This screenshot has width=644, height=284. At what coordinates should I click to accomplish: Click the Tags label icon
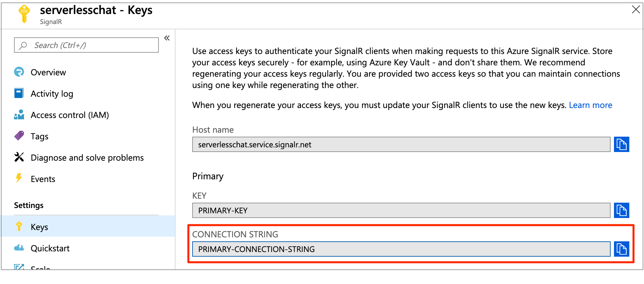pyautogui.click(x=19, y=136)
